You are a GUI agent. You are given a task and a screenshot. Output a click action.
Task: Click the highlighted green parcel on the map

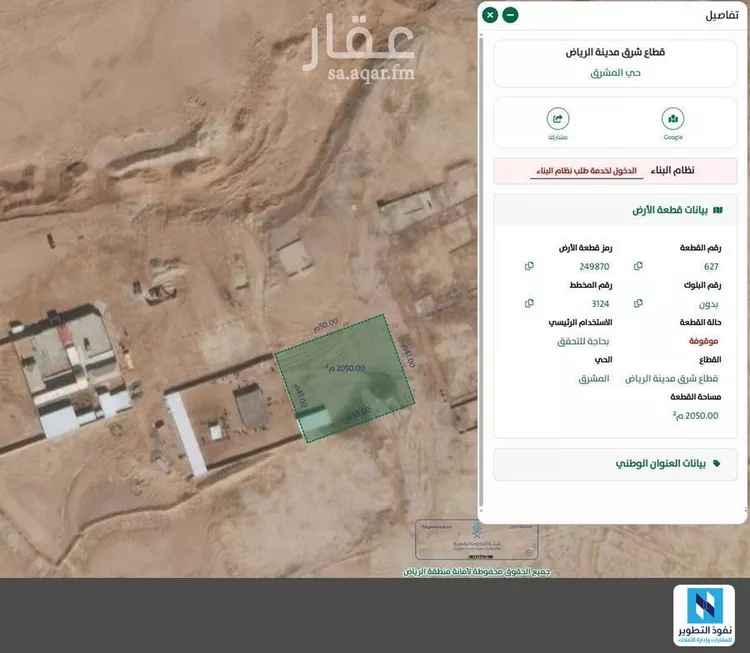pyautogui.click(x=344, y=378)
